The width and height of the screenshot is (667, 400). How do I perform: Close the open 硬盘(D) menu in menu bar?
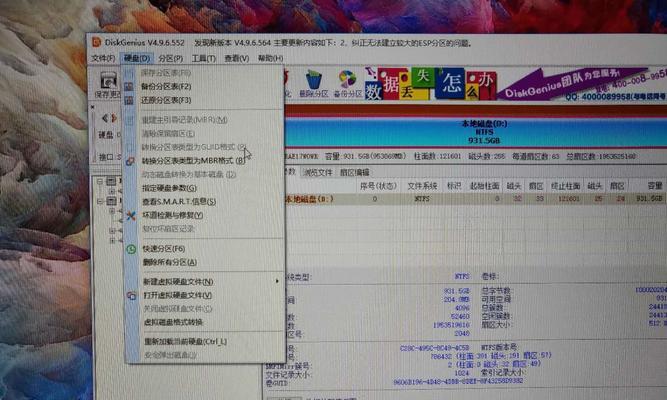137,58
